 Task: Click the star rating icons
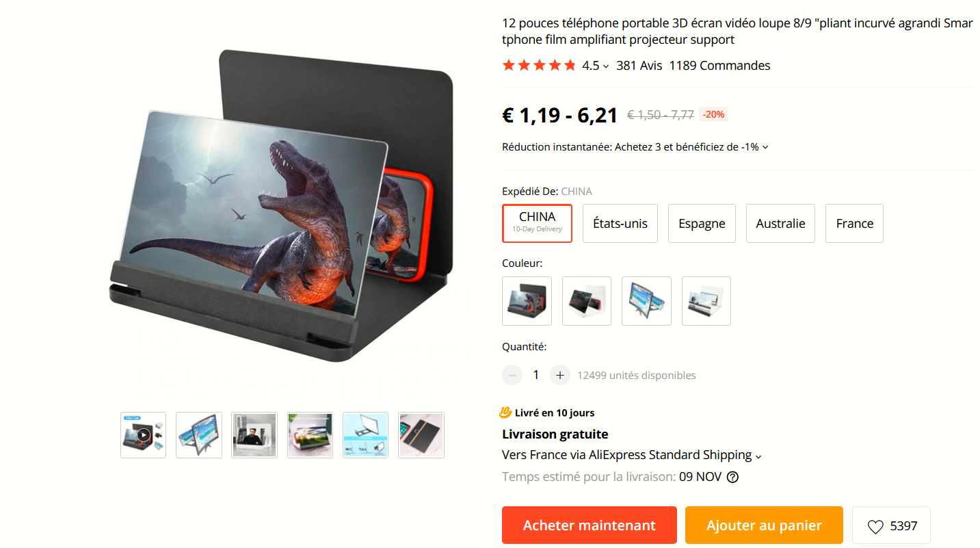539,66
